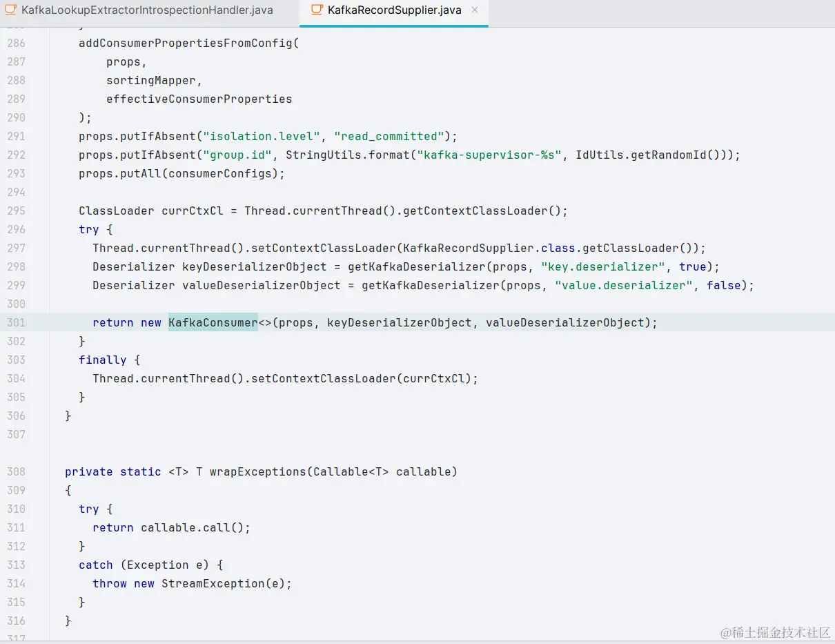Click the try keyword on line 310

[x=89, y=509]
